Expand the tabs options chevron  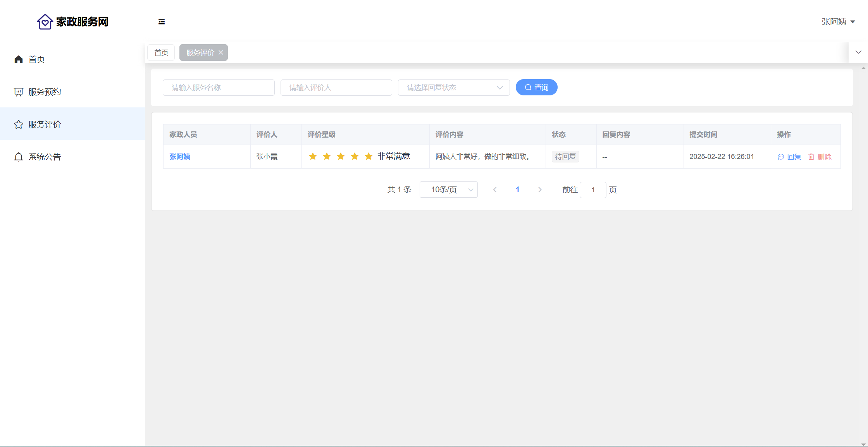coord(858,52)
